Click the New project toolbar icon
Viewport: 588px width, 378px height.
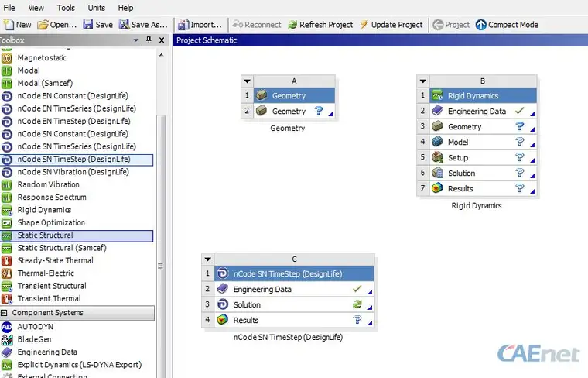9,25
